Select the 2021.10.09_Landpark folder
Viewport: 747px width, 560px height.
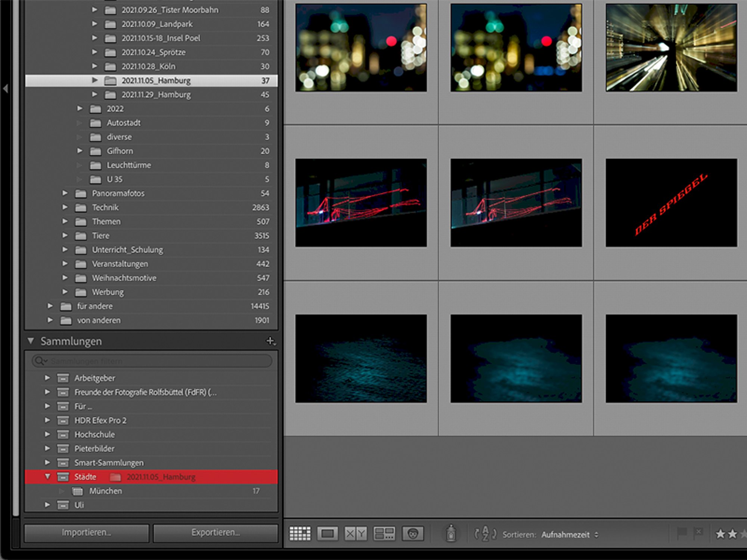click(151, 24)
